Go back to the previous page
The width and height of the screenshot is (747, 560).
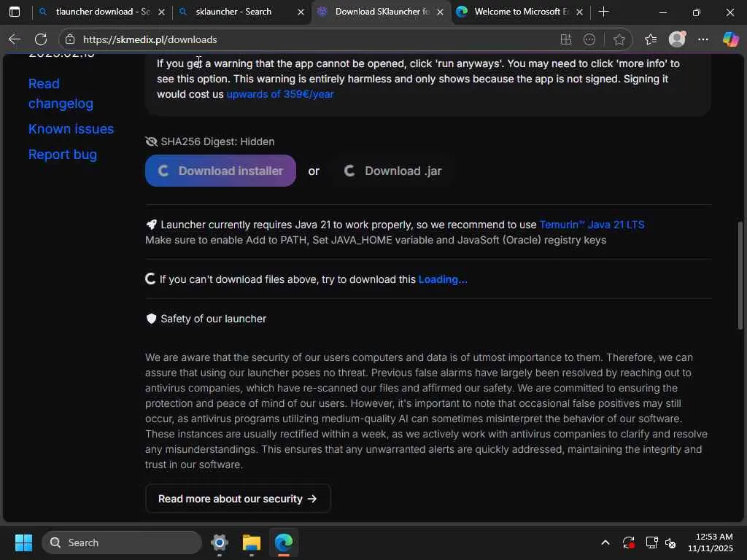(15, 39)
